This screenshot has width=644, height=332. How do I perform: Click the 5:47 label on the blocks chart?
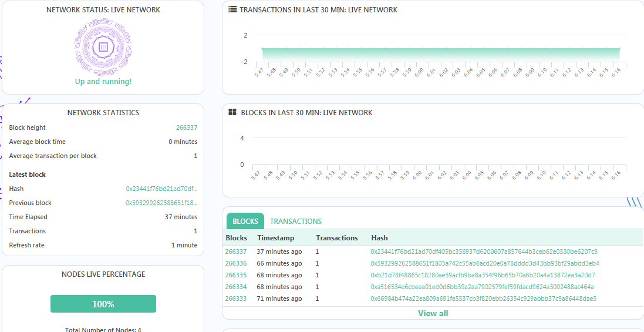[x=255, y=176]
